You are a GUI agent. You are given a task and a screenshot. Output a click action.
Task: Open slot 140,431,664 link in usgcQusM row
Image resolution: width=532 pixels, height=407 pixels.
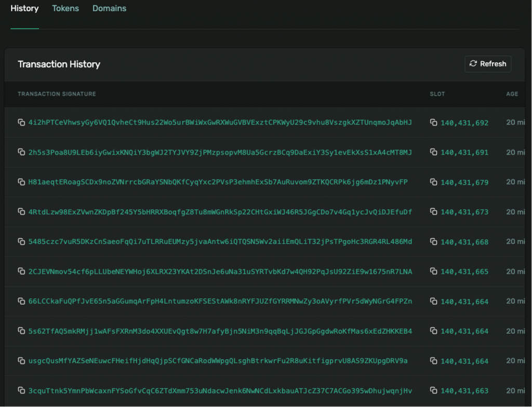click(x=464, y=361)
